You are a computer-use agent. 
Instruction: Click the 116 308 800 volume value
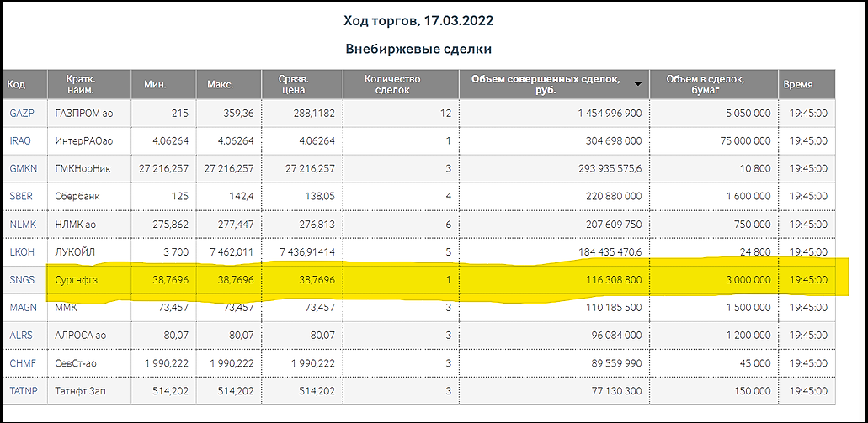tap(614, 280)
